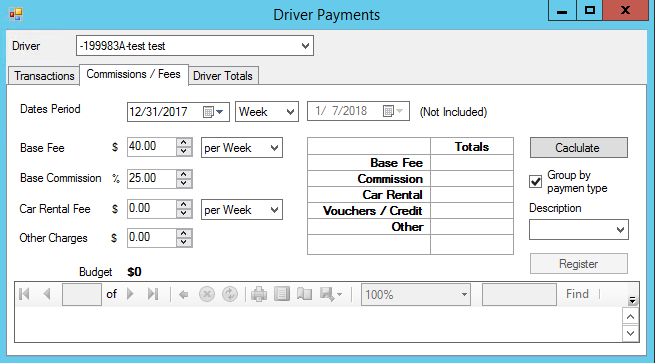Toggle the print layout icon

pyautogui.click(x=282, y=294)
